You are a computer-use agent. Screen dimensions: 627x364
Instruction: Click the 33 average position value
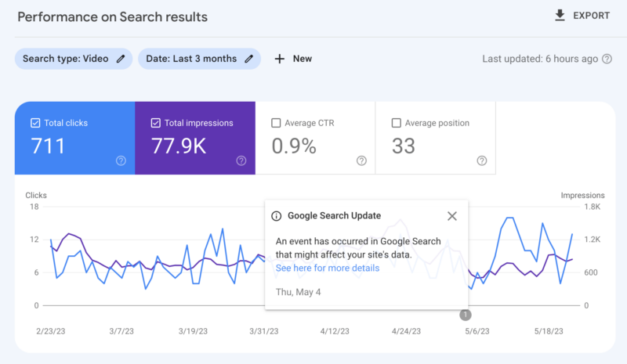click(404, 146)
